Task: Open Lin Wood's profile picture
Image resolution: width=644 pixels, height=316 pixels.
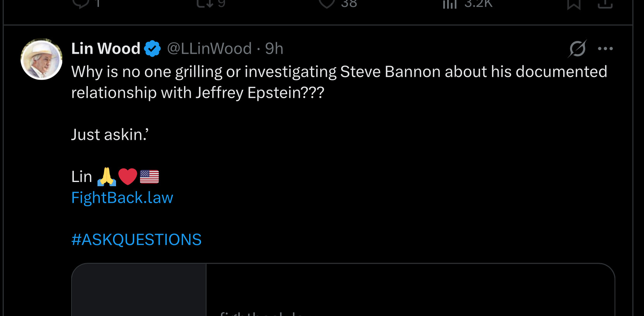Action: [41, 59]
